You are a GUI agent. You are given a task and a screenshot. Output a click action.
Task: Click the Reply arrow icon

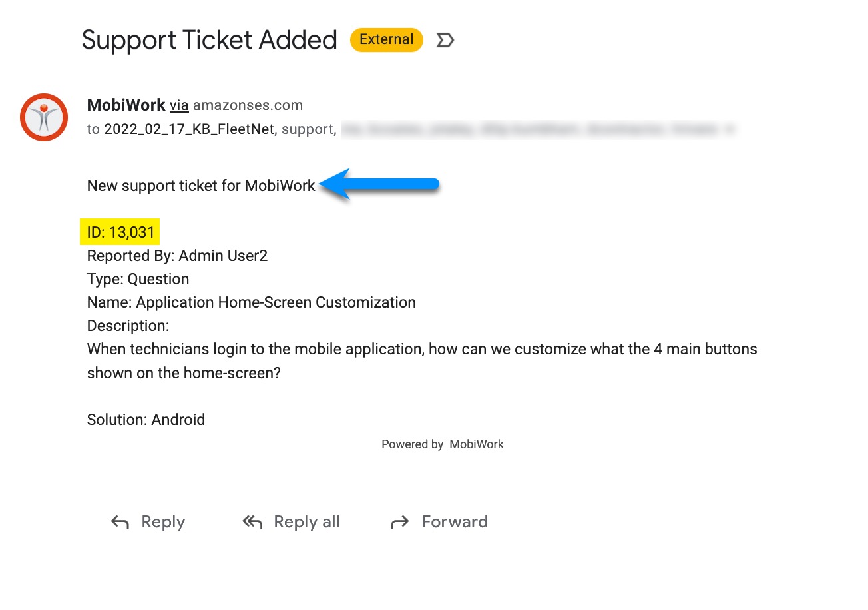tap(120, 523)
